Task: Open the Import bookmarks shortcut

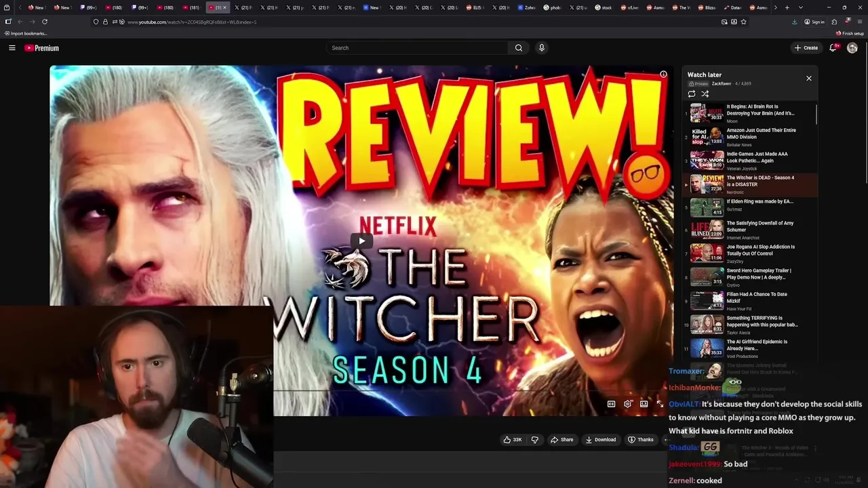Action: [26, 33]
